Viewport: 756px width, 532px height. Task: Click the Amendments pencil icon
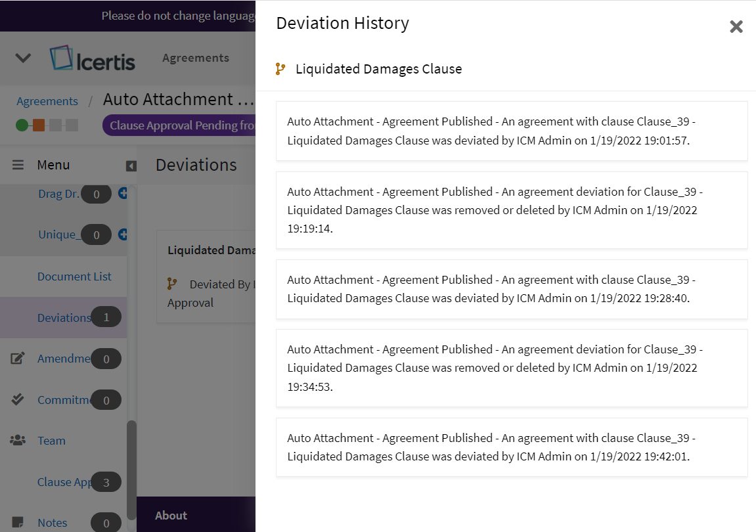point(18,359)
